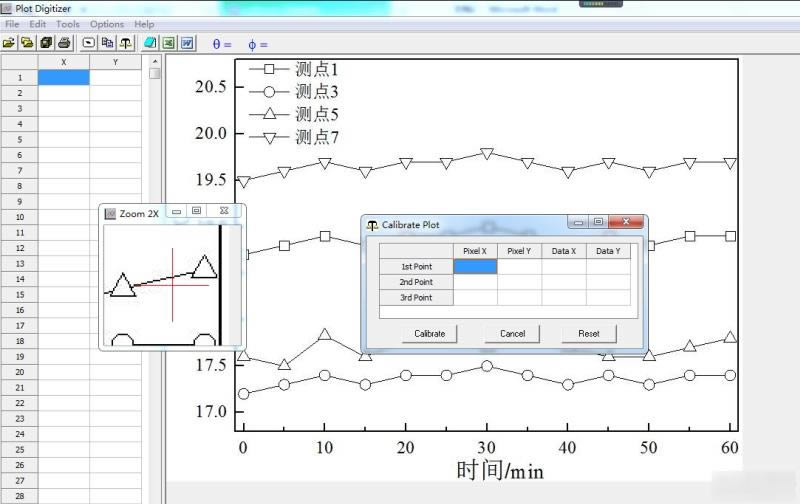The height and width of the screenshot is (504, 800).
Task: Click the 20.5 tick label on plot y-axis
Action: click(x=211, y=87)
